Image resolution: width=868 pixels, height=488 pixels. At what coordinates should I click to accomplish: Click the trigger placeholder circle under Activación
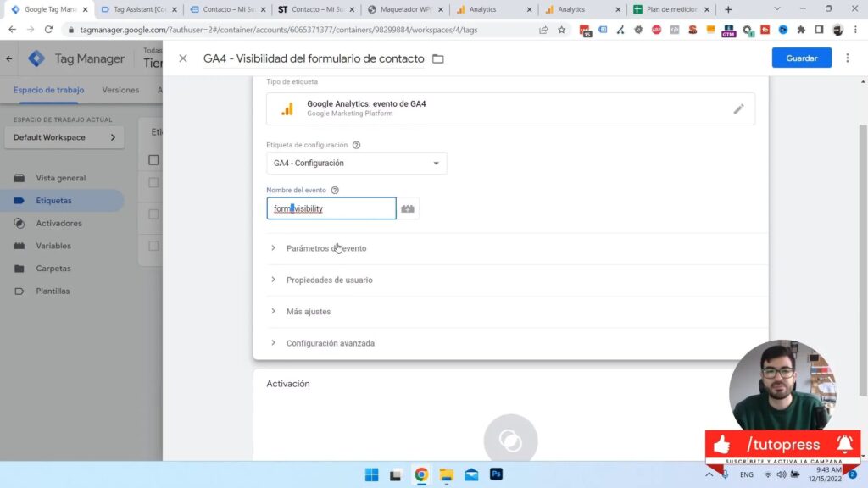(510, 440)
